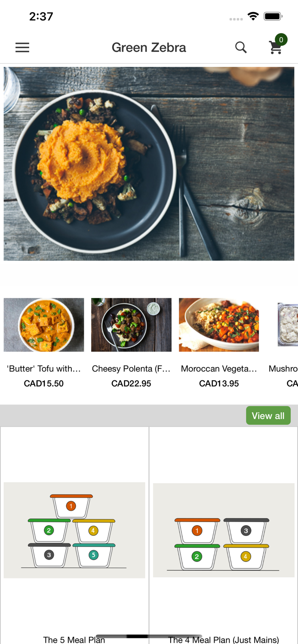Tap the Cheesy Polenta product name

[131, 369]
